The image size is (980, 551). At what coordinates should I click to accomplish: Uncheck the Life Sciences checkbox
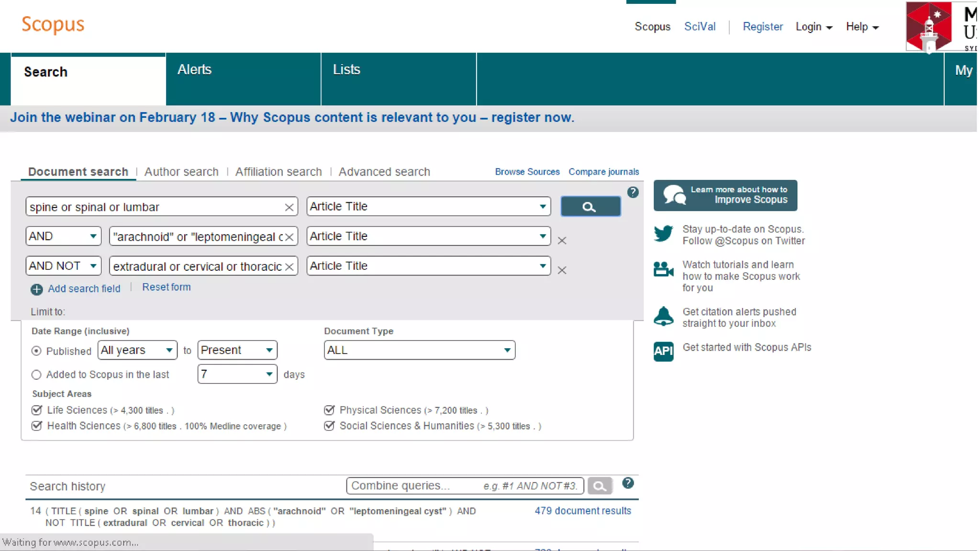[37, 410]
